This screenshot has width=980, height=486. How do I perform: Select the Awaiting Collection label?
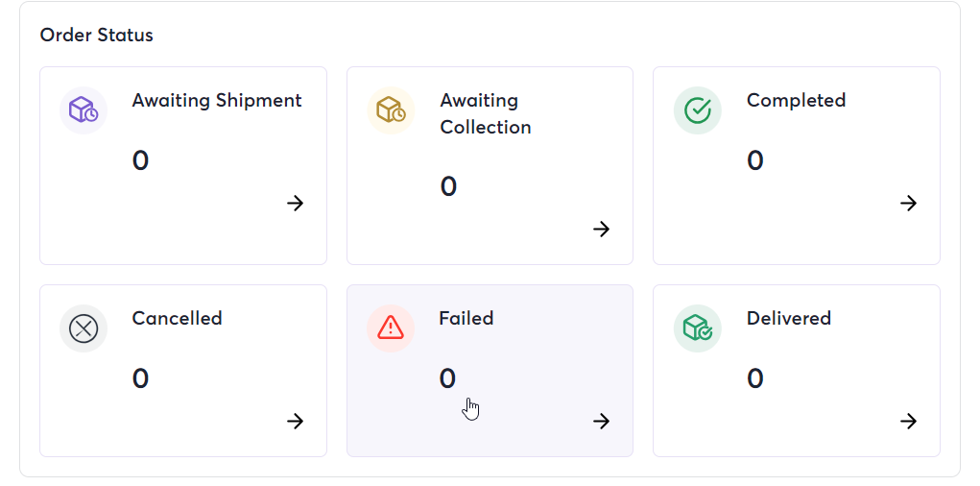click(x=486, y=114)
